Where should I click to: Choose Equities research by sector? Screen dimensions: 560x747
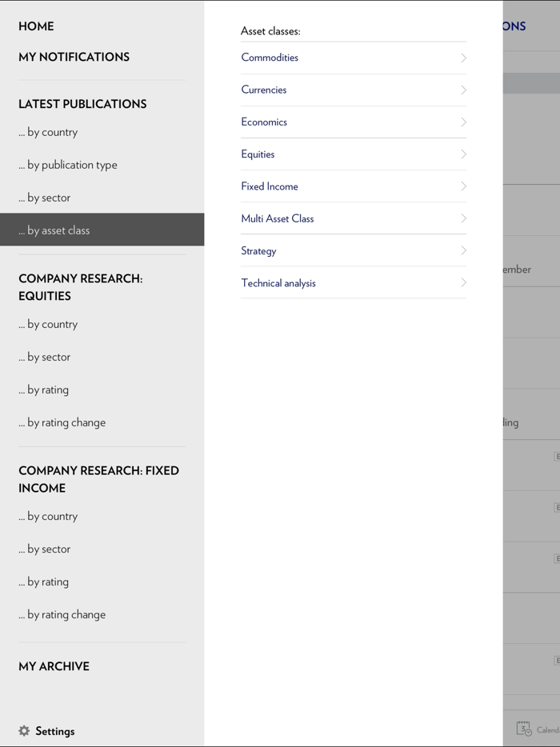click(44, 358)
